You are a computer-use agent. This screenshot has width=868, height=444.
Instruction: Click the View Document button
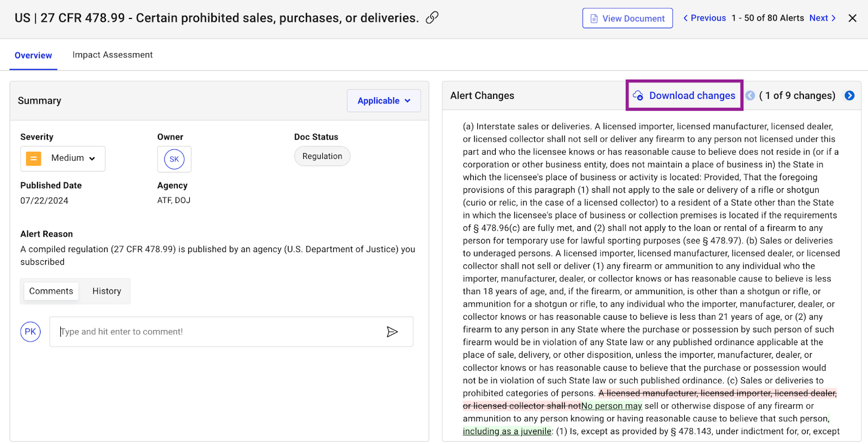click(x=627, y=18)
